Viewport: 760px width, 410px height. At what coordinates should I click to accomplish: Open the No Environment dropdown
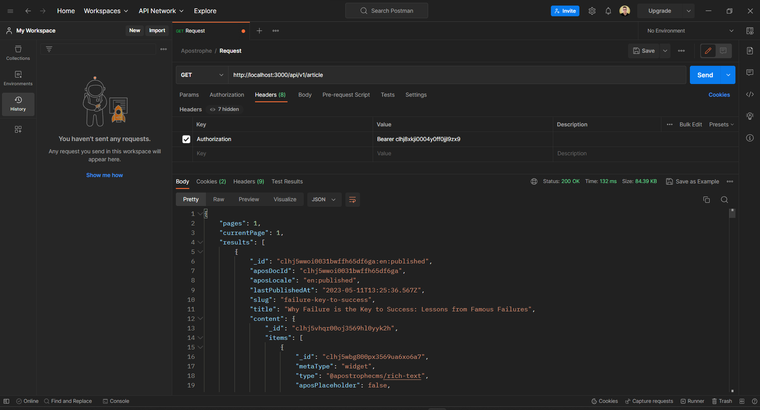(689, 31)
